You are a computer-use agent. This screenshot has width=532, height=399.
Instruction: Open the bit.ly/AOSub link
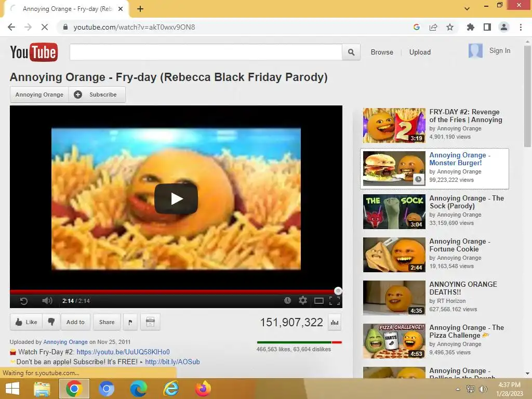[x=172, y=362]
